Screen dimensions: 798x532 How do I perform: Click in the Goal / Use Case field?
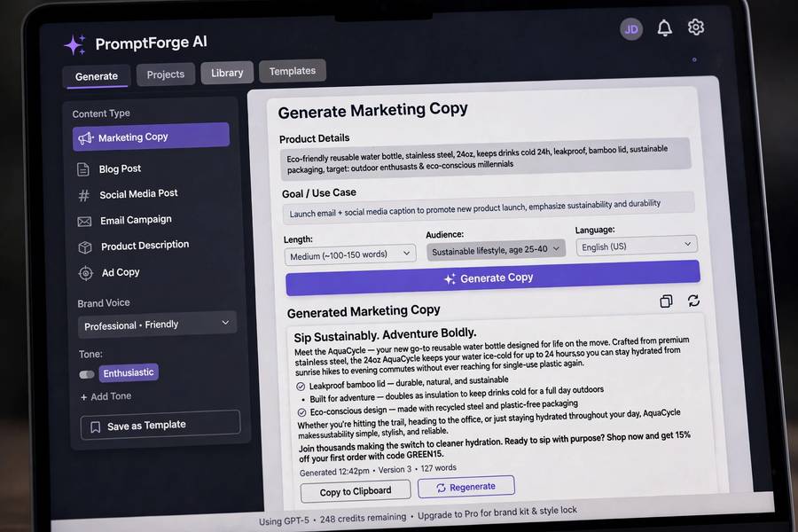pyautogui.click(x=489, y=207)
